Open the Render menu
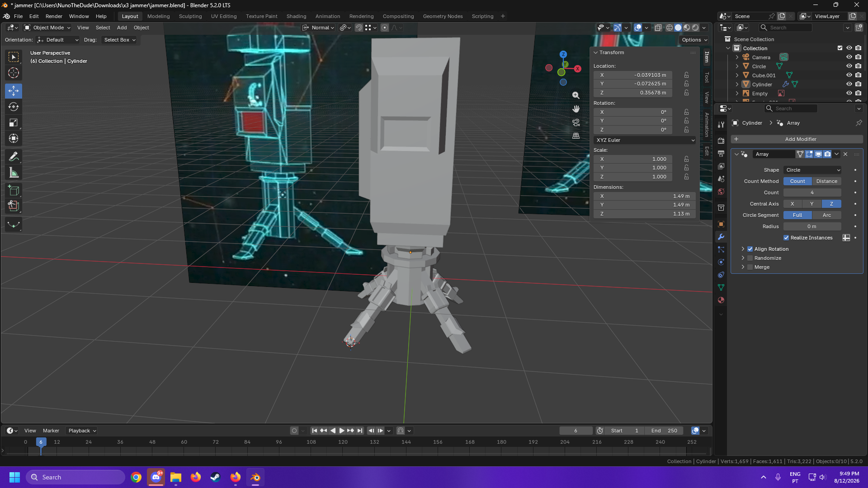The height and width of the screenshot is (488, 868). 54,16
